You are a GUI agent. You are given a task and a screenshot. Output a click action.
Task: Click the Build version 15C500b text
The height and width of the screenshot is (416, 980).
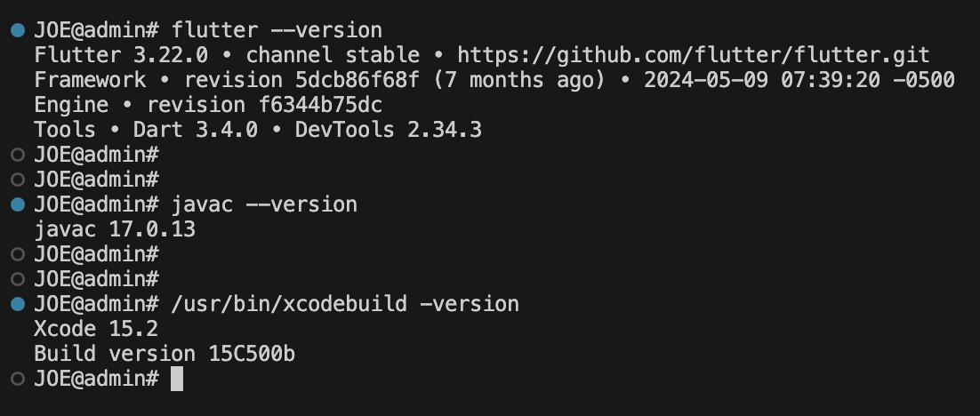pos(165,354)
